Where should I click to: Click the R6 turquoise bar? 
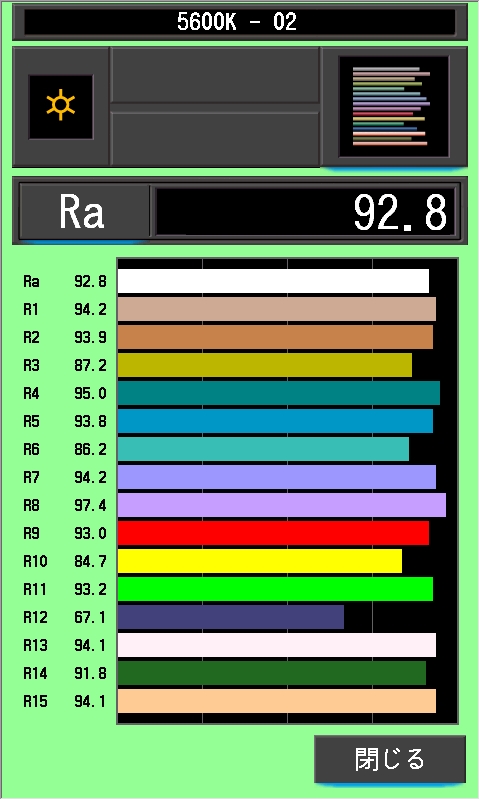[x=263, y=449]
